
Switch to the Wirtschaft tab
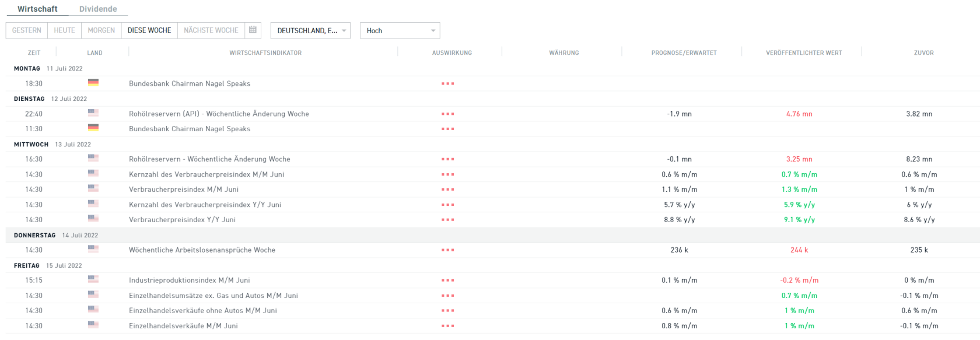37,9
